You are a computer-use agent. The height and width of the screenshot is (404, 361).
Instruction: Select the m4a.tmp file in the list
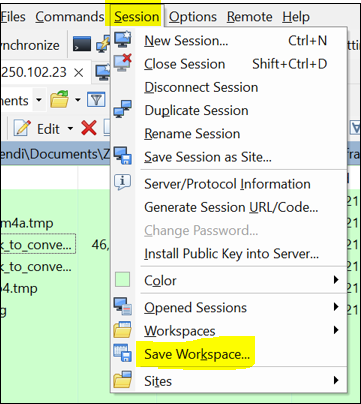coord(27,223)
